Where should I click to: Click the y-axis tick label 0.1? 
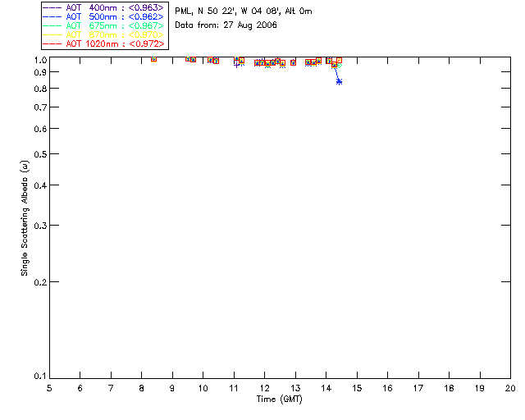(x=39, y=376)
